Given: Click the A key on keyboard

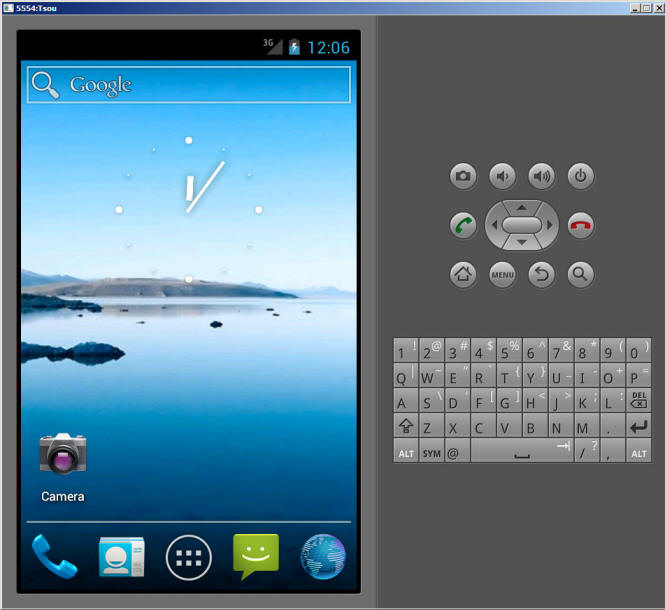Looking at the screenshot, I should click(x=406, y=400).
